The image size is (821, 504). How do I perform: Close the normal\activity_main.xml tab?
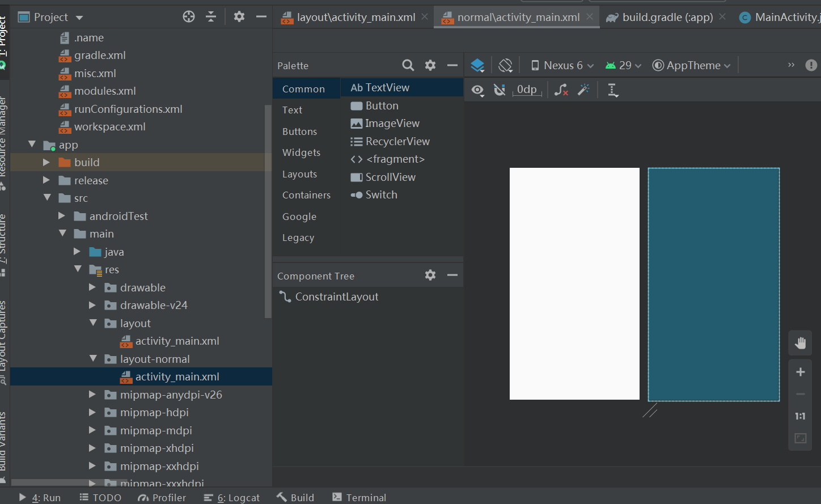590,16
